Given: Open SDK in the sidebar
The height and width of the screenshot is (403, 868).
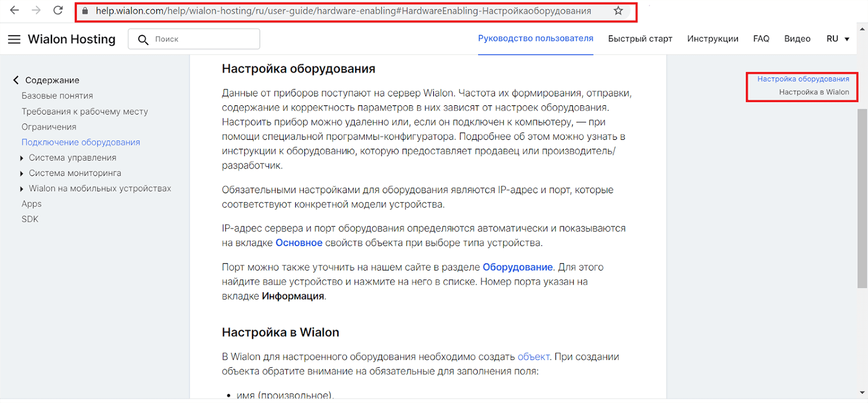Looking at the screenshot, I should coord(30,219).
